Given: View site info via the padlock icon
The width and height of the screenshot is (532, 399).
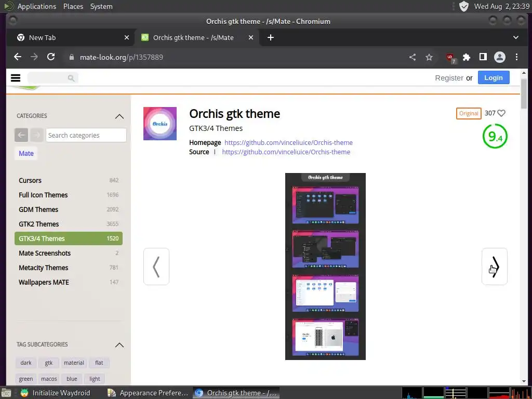Looking at the screenshot, I should coord(71,57).
